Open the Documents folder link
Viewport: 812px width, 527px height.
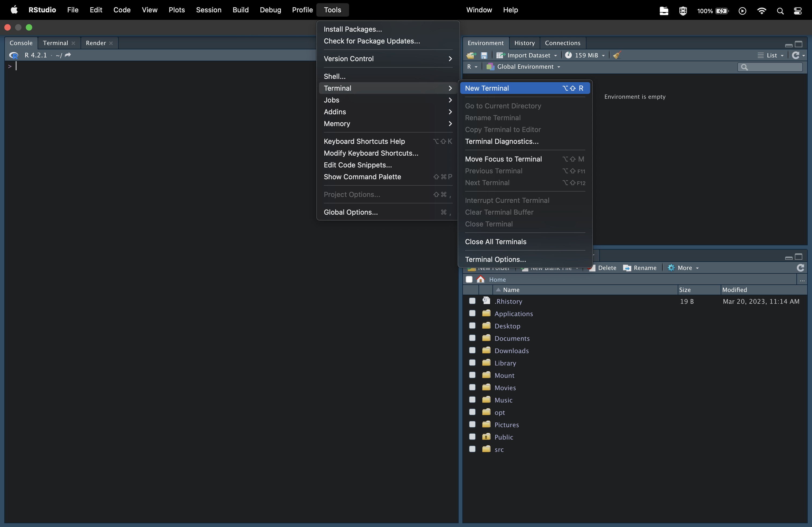pos(512,338)
